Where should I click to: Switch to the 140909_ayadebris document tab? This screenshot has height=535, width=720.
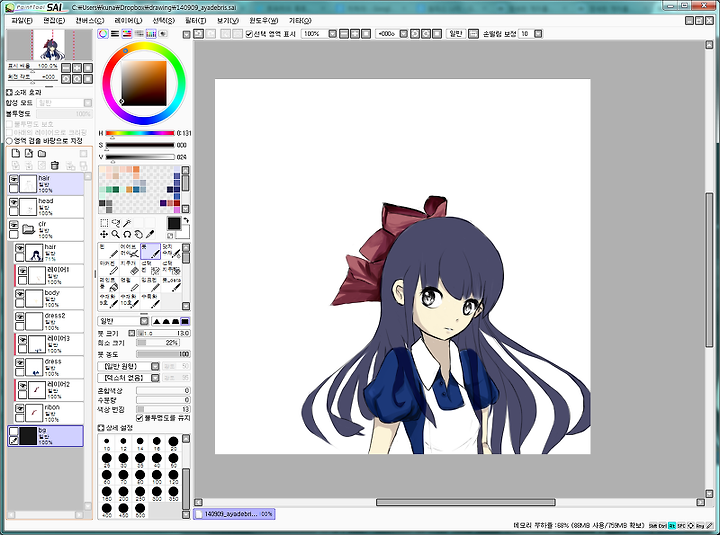coord(234,514)
